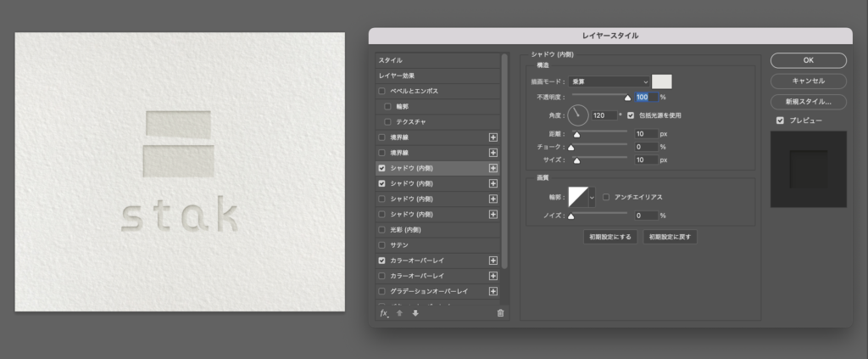This screenshot has width=868, height=359.
Task: Click plus icon beside first 境界線 row
Action: 493,137
